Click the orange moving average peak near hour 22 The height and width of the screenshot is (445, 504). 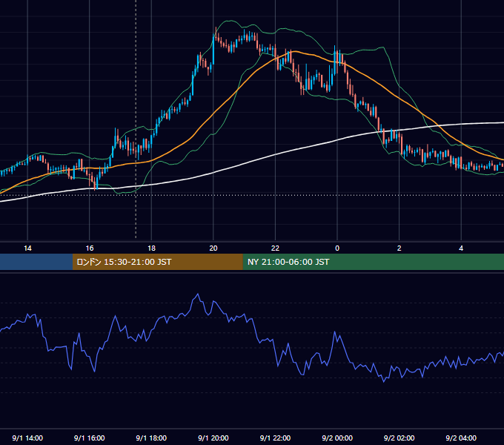294,51
